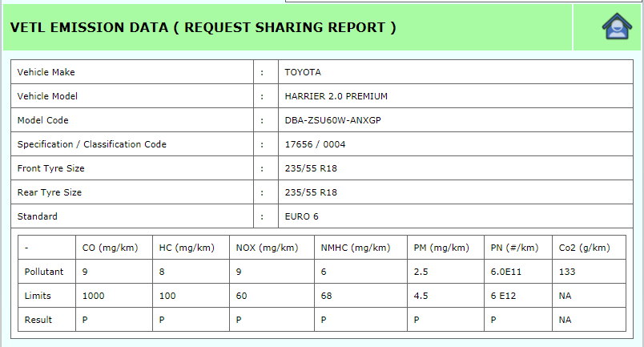Screen dimensions: 644x347
Task: Select the TOYOTA vehicle make value
Action: point(303,72)
